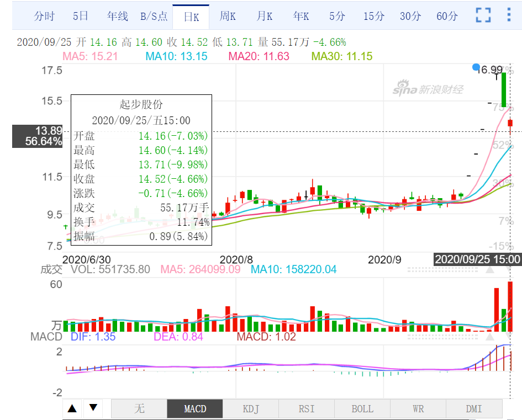The height and width of the screenshot is (420, 522).
Task: Click the upward triangle zoom-in control
Action: [x=72, y=408]
